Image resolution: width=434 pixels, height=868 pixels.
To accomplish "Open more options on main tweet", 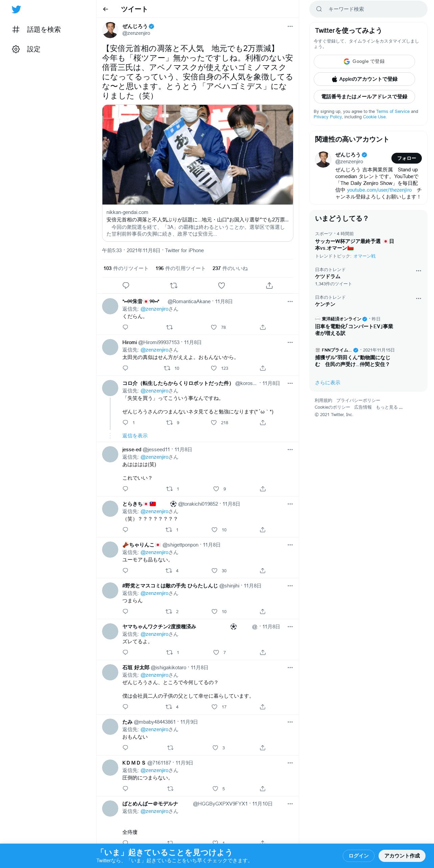I will click(290, 26).
